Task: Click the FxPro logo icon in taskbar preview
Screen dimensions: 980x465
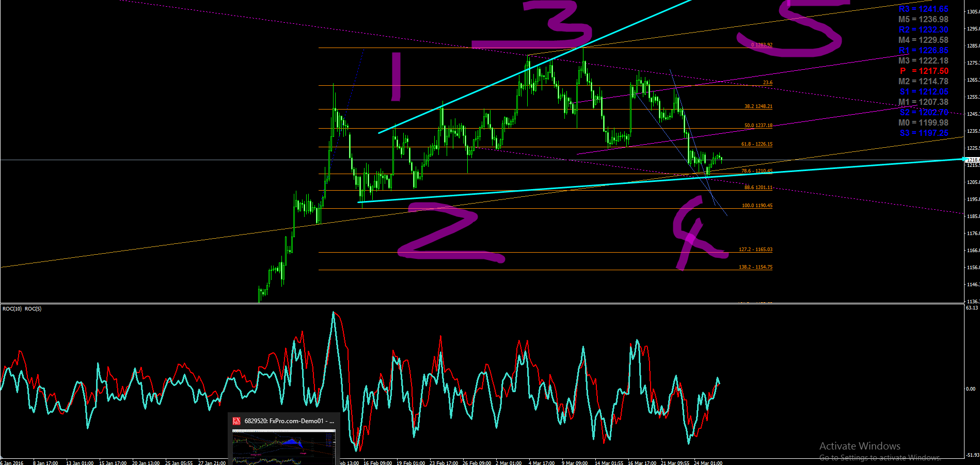Action: tap(236, 421)
